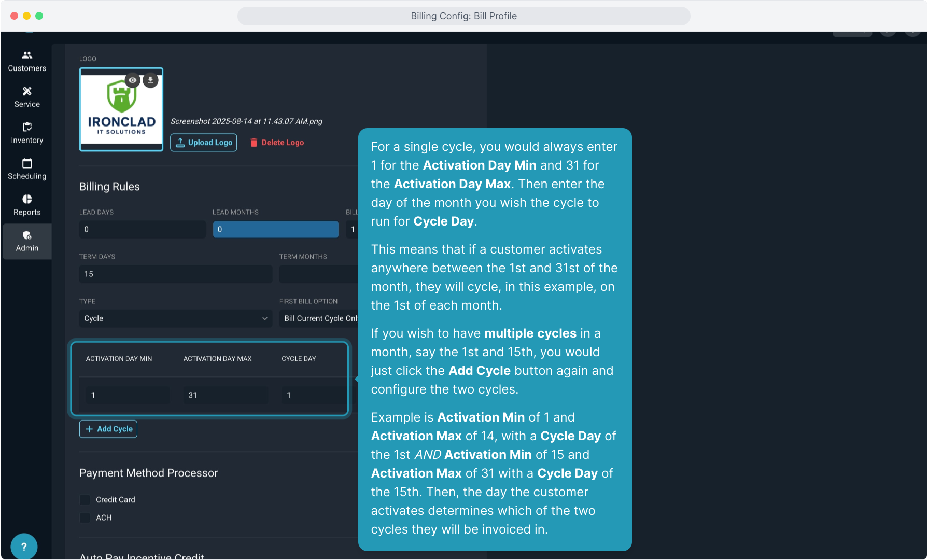This screenshot has height=560, width=928.
Task: Open the First Bill Option dropdown
Action: coord(319,318)
